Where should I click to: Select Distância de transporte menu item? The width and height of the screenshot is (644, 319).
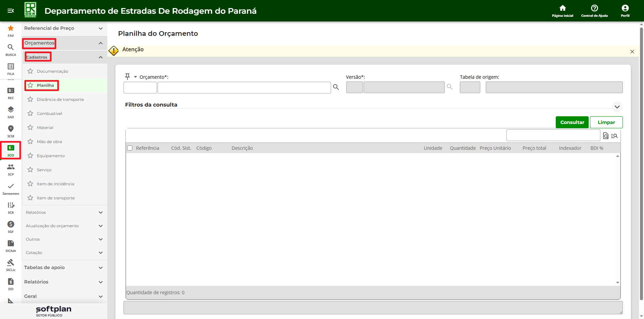point(60,100)
